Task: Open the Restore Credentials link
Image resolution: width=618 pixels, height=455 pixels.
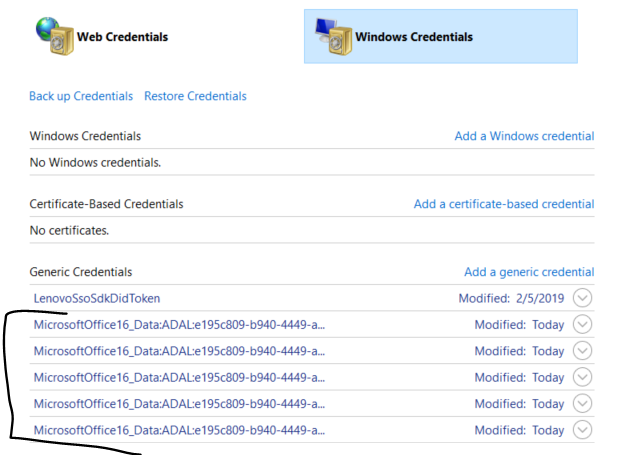Action: click(195, 96)
